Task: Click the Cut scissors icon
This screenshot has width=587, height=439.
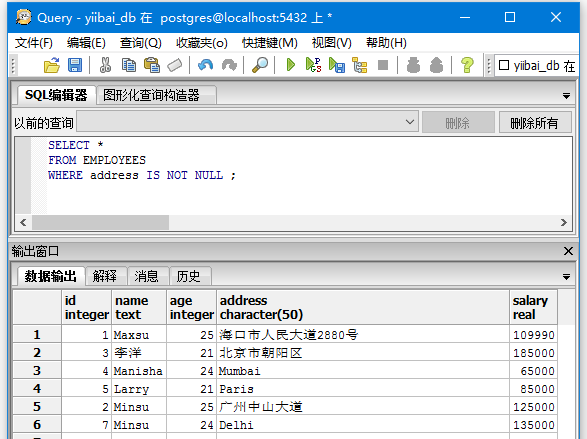Action: click(105, 65)
